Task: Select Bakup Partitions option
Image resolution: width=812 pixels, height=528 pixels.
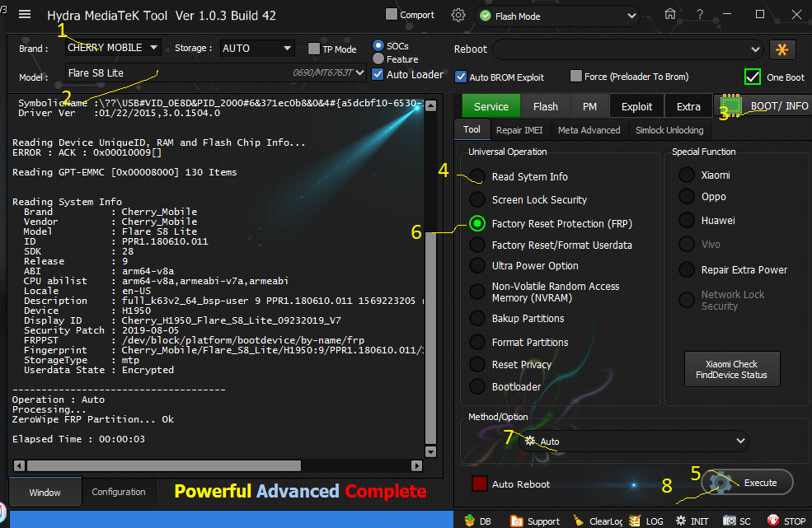Action: coord(477,318)
